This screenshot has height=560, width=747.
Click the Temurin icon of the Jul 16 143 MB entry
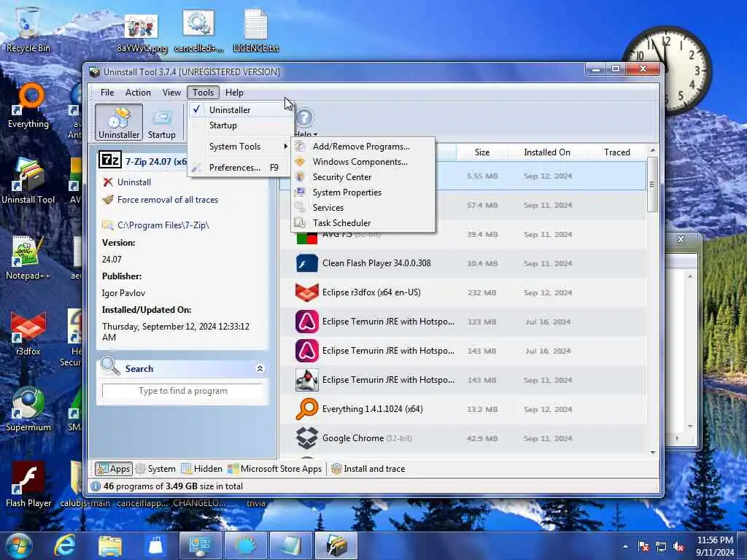click(306, 351)
